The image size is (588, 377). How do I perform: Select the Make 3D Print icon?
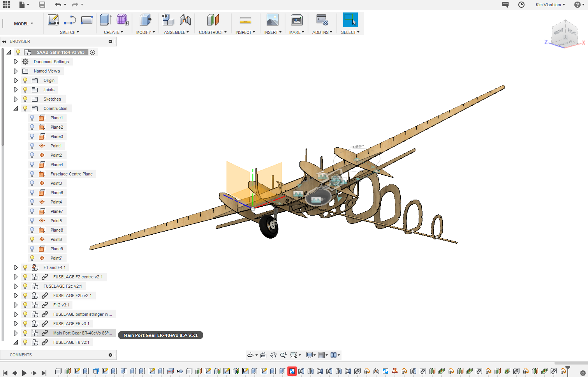pyautogui.click(x=297, y=20)
